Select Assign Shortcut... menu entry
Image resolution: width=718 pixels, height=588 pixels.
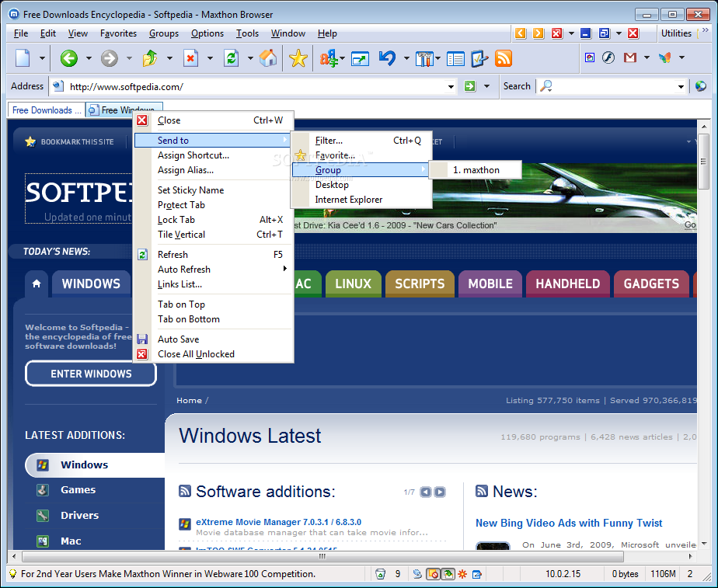[214, 155]
